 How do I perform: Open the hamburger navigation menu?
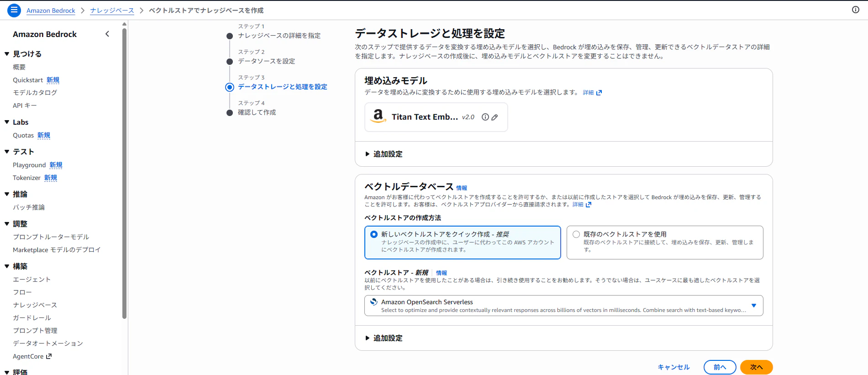(14, 10)
